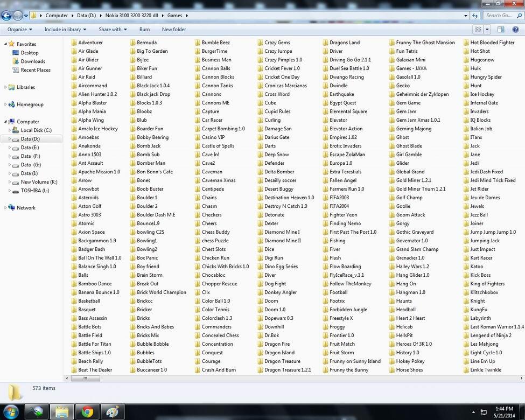Click Games in the address breadcrumb
This screenshot has height=420, width=525.
[x=175, y=16]
